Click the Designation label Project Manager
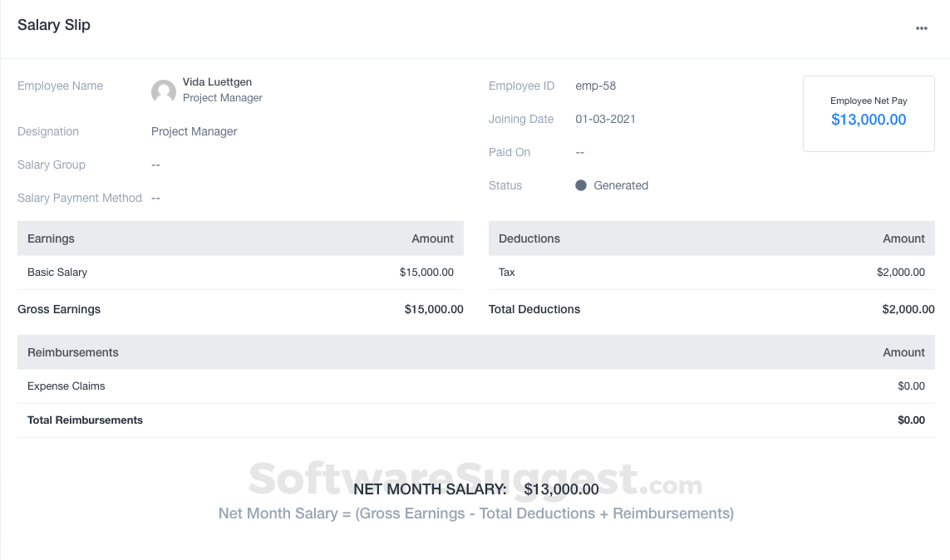The height and width of the screenshot is (560, 950). [194, 131]
